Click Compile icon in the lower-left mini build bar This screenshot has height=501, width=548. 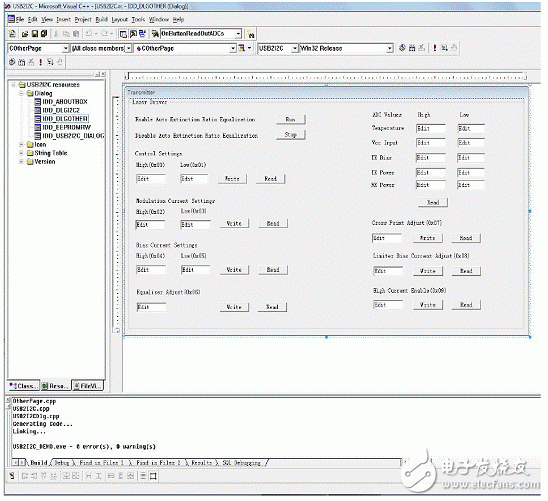pos(12,62)
